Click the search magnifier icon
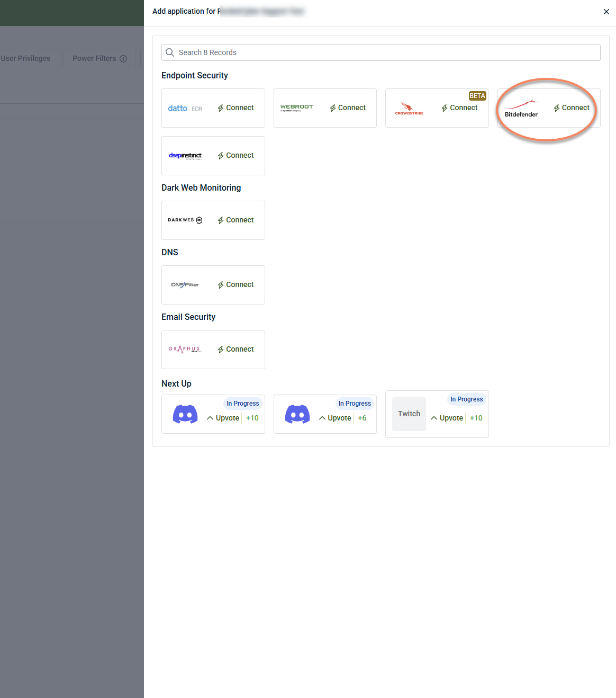The height and width of the screenshot is (698, 616). coord(170,52)
